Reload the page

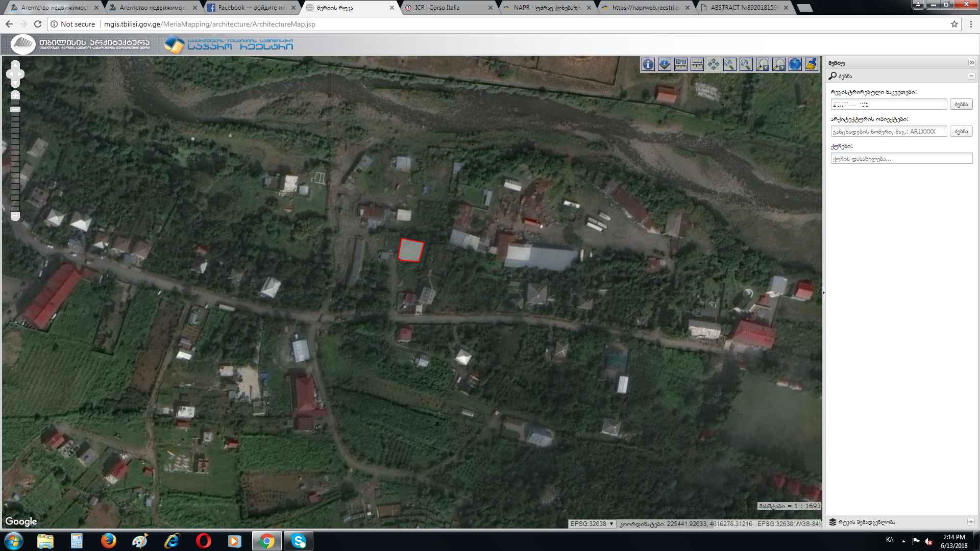(38, 24)
